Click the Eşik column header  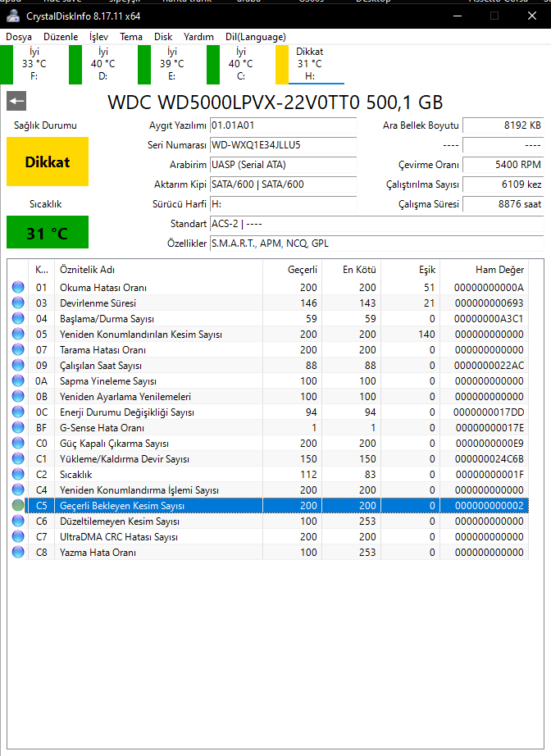pyautogui.click(x=411, y=270)
